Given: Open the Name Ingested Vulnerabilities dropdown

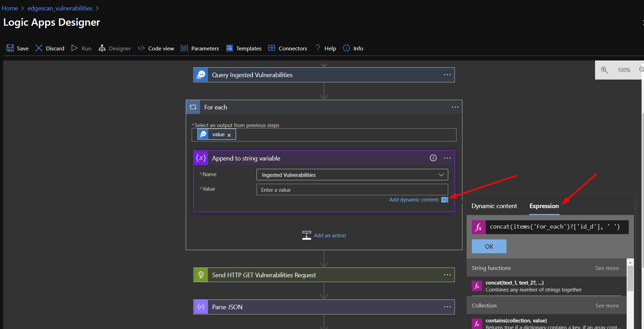Looking at the screenshot, I should click(352, 175).
